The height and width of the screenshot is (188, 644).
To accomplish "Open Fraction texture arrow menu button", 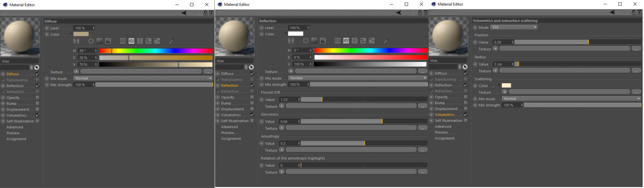I will pyautogui.click(x=495, y=49).
